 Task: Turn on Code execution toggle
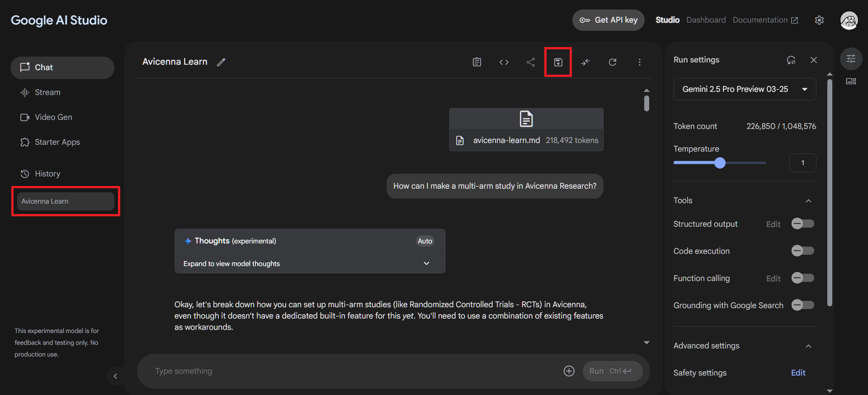(802, 251)
